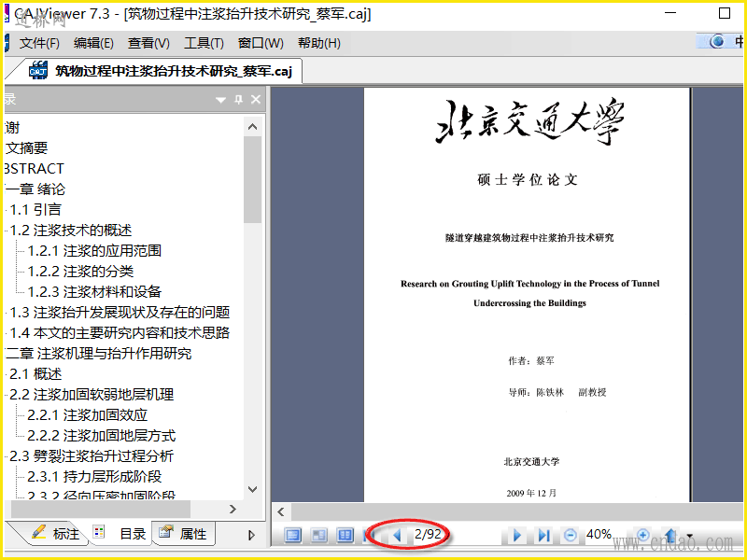Zoom out with the minus icon
Screen dimensions: 747x560
coord(570,535)
